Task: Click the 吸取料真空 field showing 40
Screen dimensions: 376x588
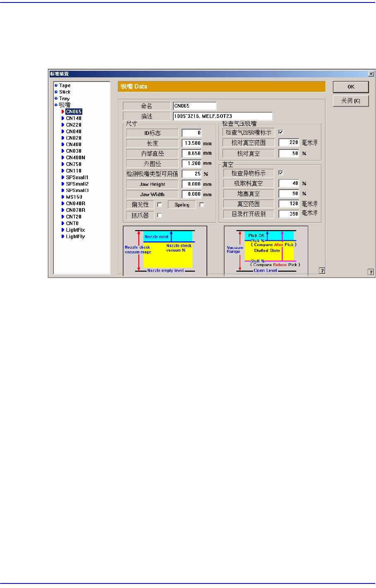Action: (289, 183)
